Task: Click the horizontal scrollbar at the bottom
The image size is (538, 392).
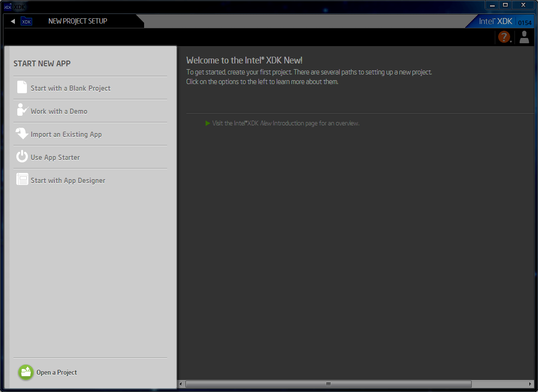Action: click(328, 384)
